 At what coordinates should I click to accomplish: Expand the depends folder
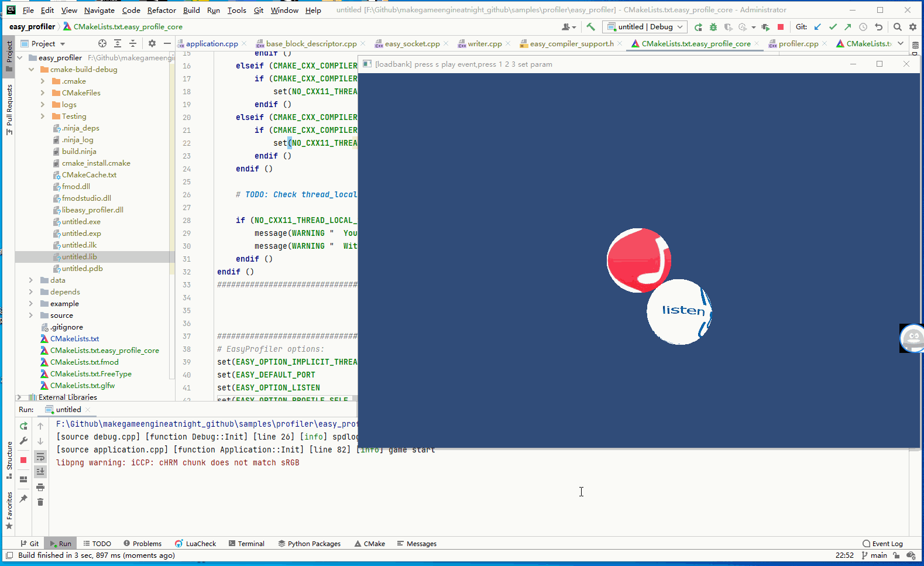[31, 292]
